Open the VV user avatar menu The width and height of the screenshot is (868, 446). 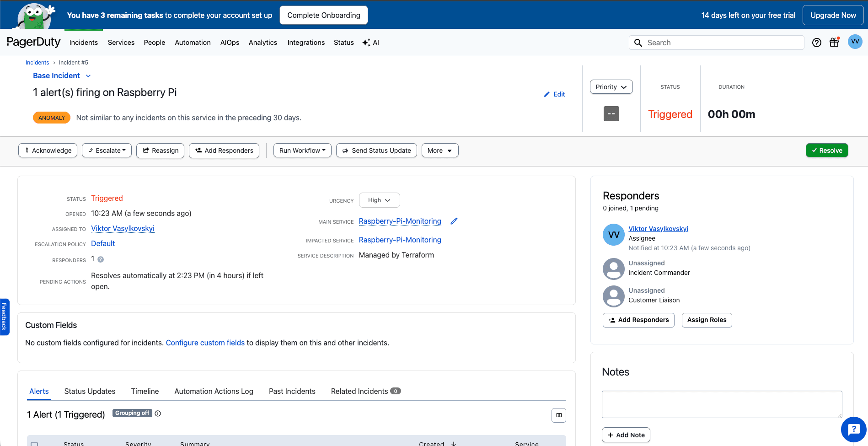coord(855,42)
